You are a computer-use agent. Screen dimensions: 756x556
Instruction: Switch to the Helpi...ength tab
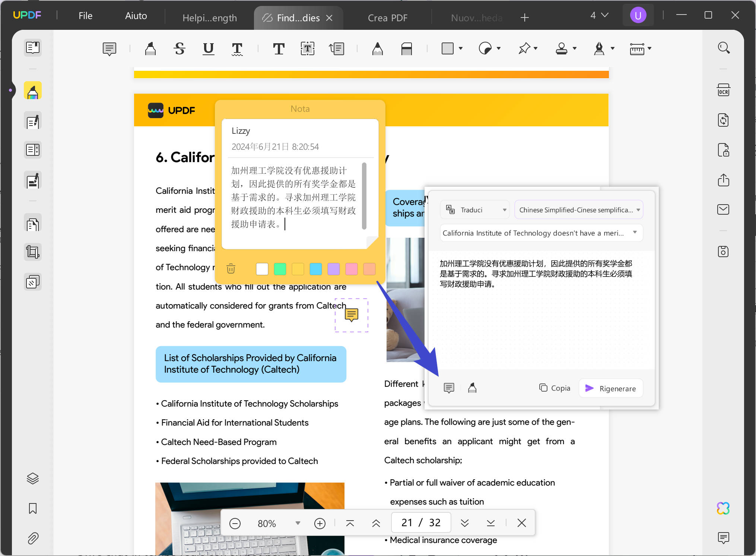click(210, 18)
